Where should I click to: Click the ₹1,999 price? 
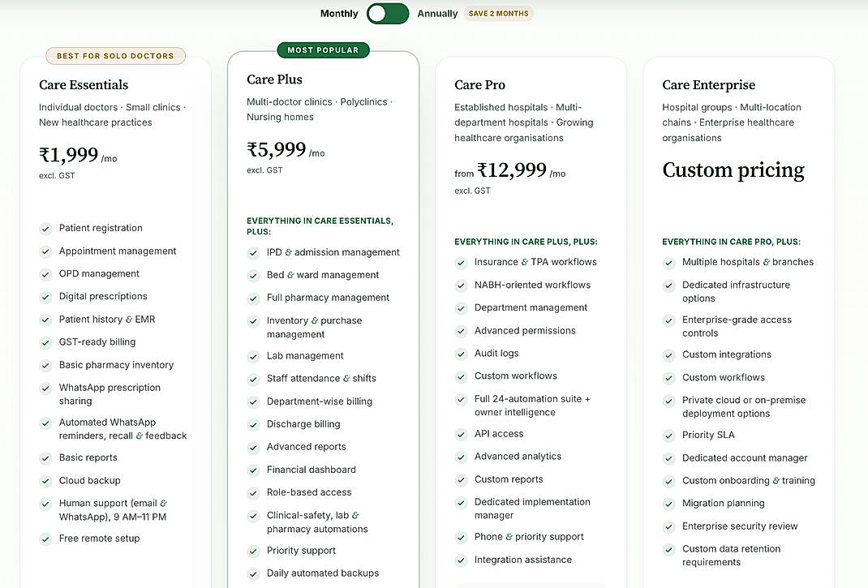[69, 154]
